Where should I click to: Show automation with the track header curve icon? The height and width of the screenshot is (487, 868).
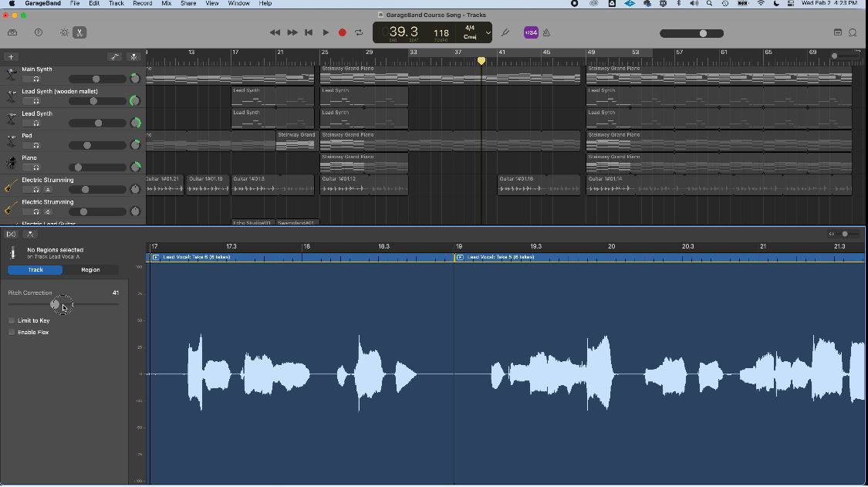[x=114, y=57]
